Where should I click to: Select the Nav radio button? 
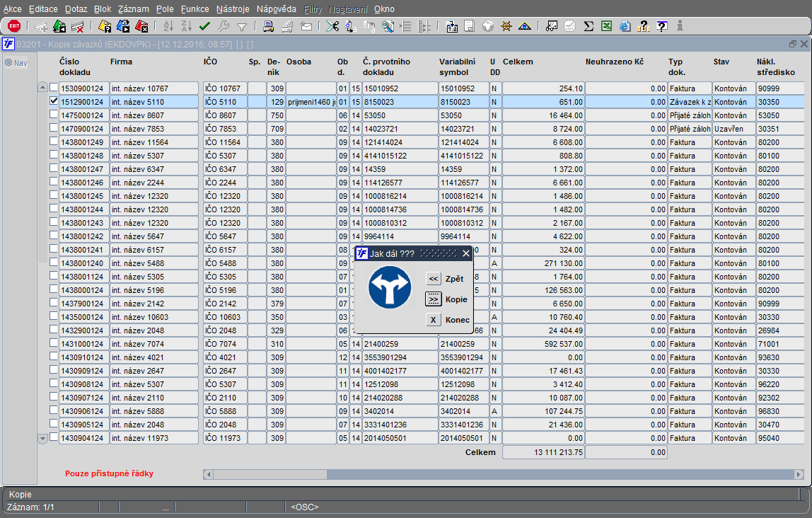coord(9,63)
